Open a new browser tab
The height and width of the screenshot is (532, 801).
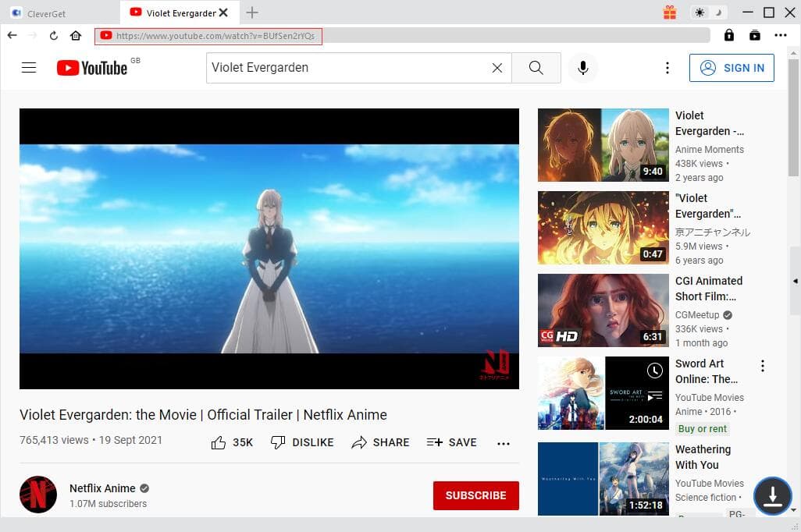point(251,12)
